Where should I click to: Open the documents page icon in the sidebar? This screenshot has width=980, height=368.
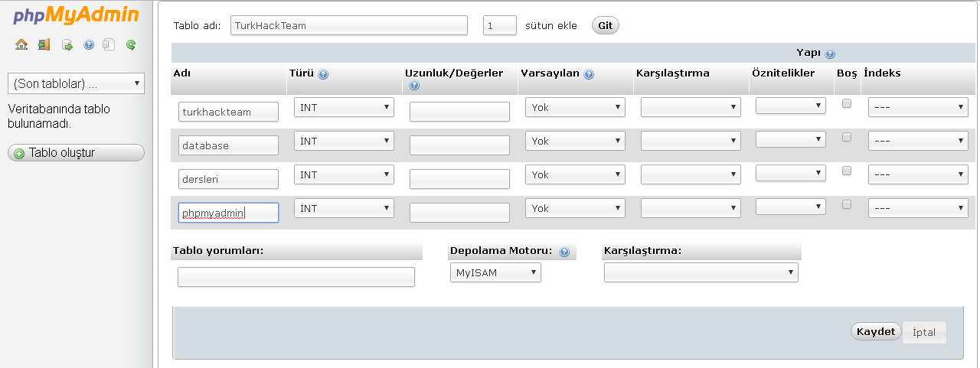pyautogui.click(x=109, y=45)
